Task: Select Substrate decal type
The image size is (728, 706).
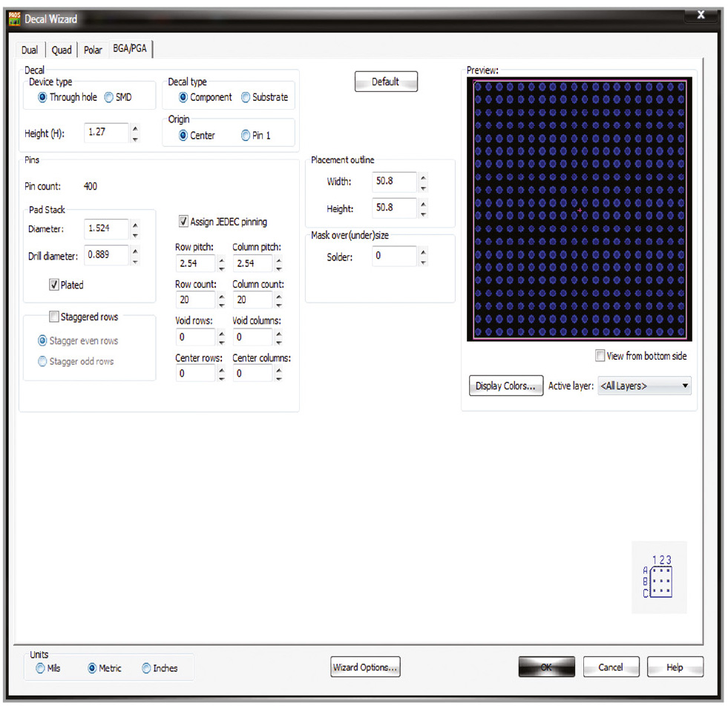Action: (x=246, y=97)
